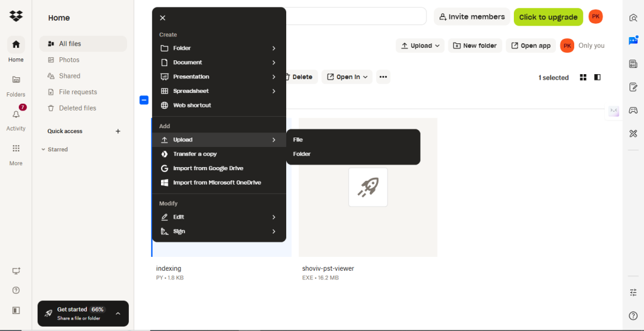Expand the Get started panel chevron
This screenshot has width=644, height=331.
118,313
